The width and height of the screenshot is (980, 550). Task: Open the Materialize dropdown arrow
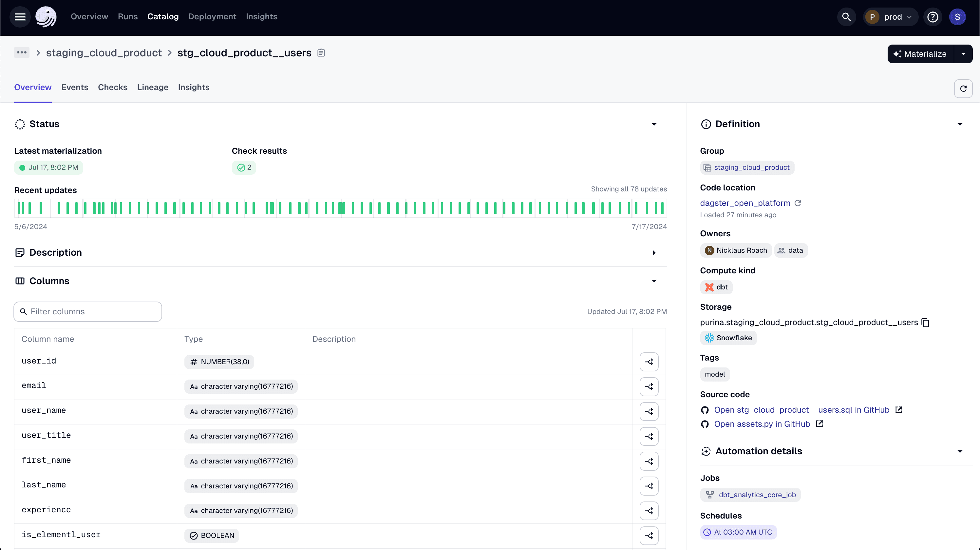point(964,54)
